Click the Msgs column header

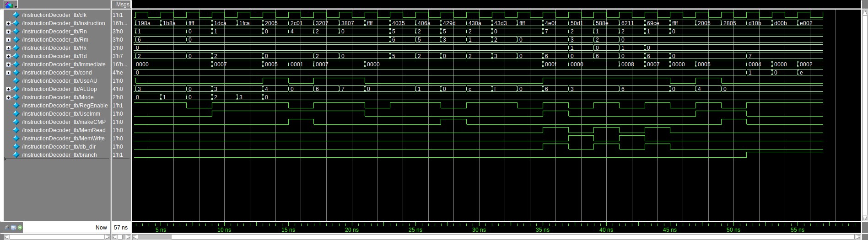point(122,5)
